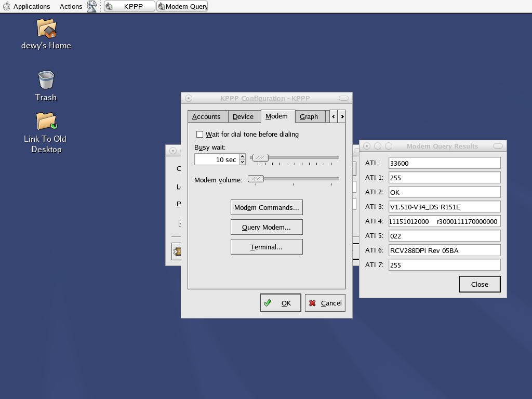
Task: Click the background KPPP window menu button
Action: point(173,151)
